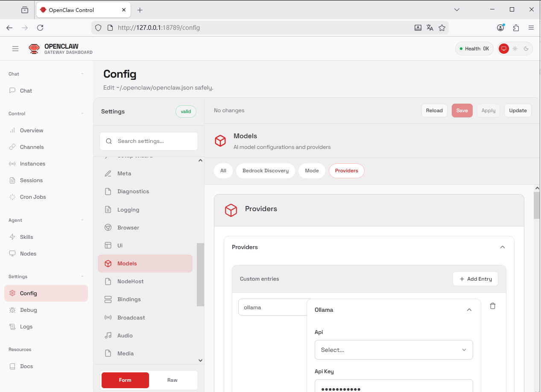541x392 pixels.
Task: Select the Providers tab
Action: (x=347, y=171)
